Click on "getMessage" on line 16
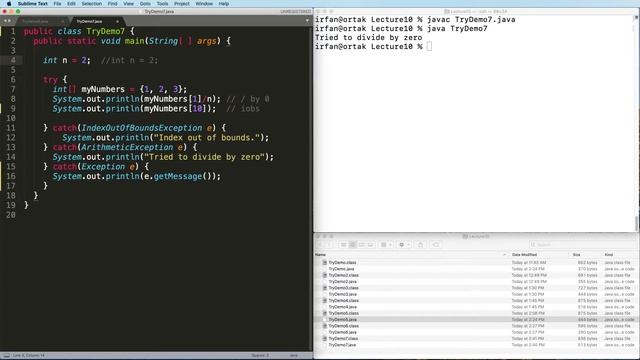 click(x=178, y=176)
